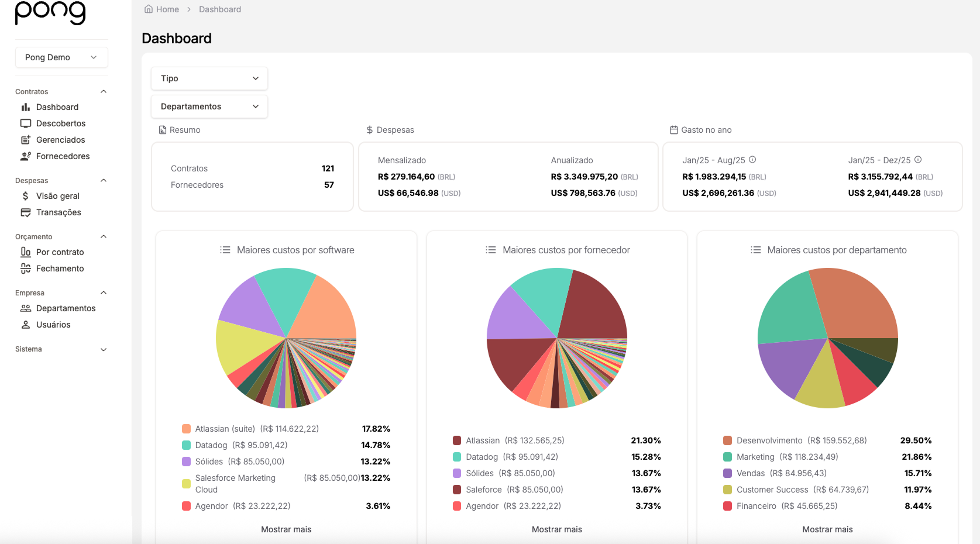Click the info icon next to Jan/25 - Aug/25
Viewport: 980px width, 544px height.
[x=752, y=160]
